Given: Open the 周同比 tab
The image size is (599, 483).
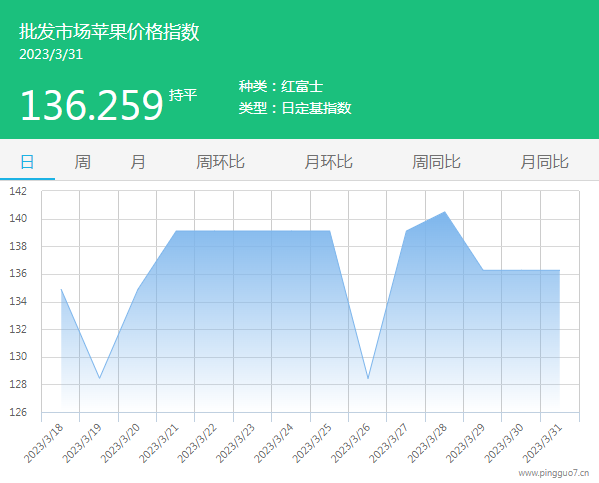Looking at the screenshot, I should click(436, 162).
